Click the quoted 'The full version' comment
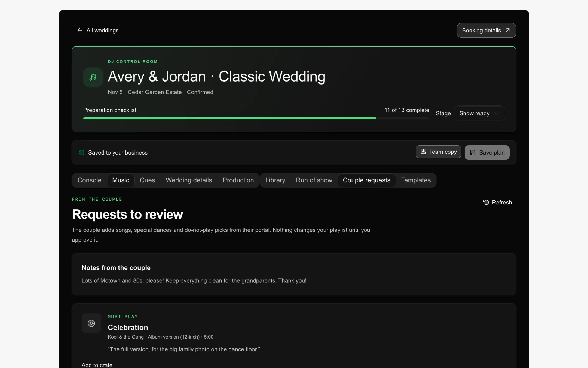This screenshot has height=368, width=588. (184, 349)
